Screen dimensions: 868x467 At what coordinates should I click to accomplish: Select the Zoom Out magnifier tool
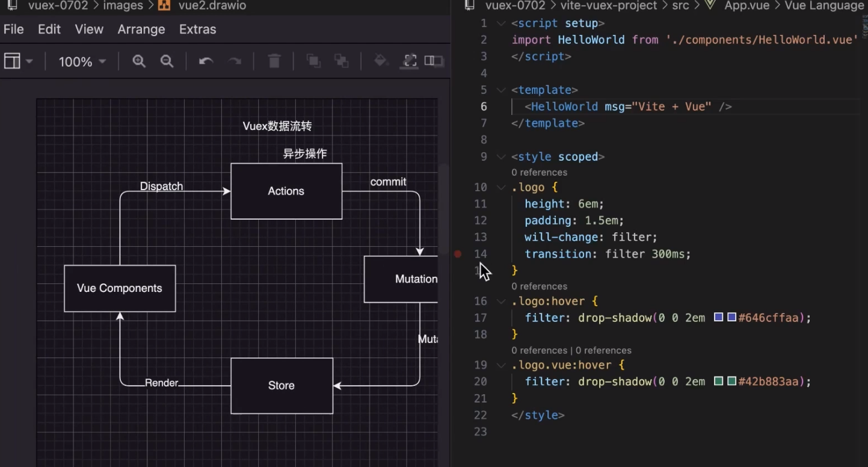tap(168, 61)
